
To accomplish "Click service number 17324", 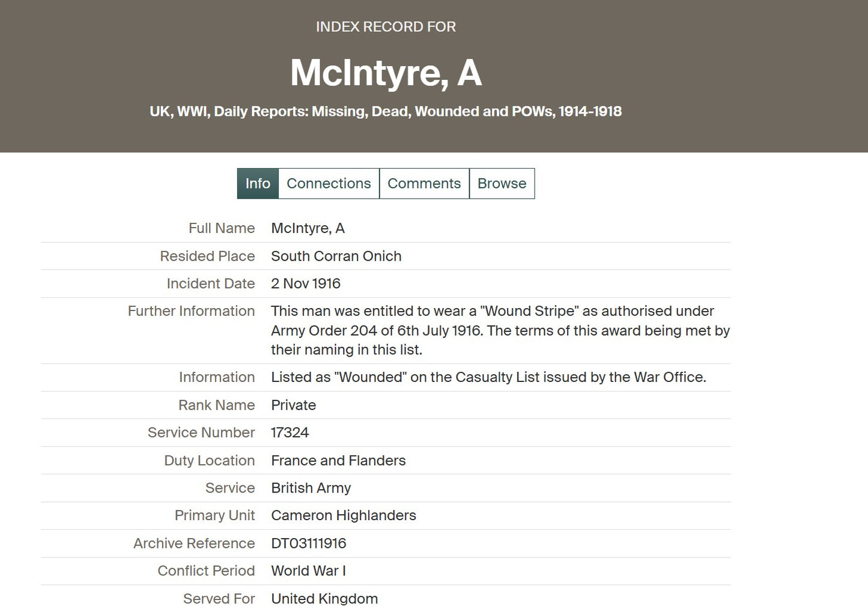I will point(290,432).
